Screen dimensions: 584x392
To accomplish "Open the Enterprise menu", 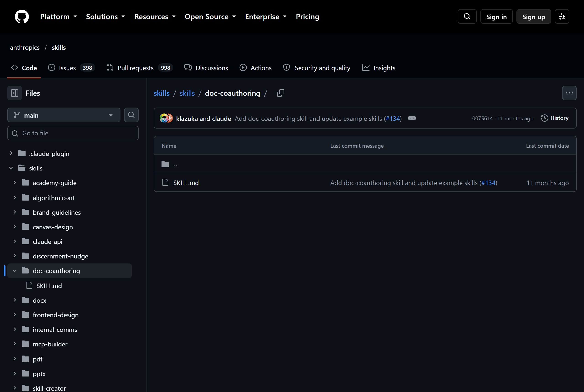I will click(x=266, y=16).
